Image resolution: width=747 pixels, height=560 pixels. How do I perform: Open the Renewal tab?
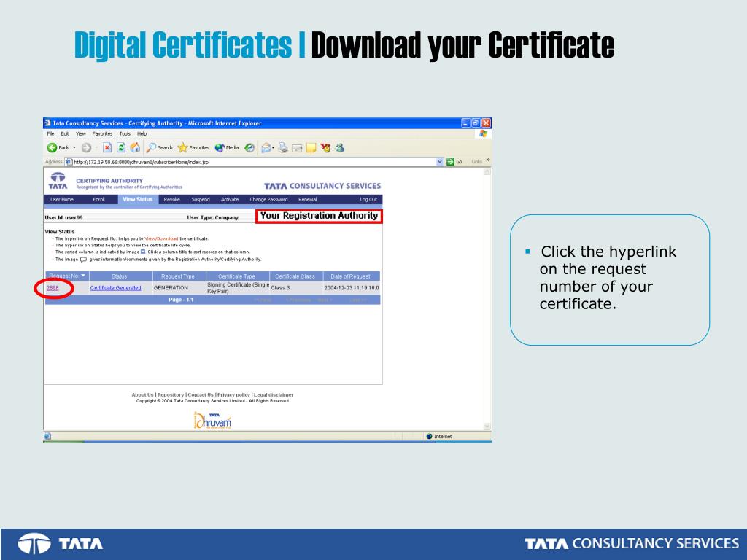[308, 200]
